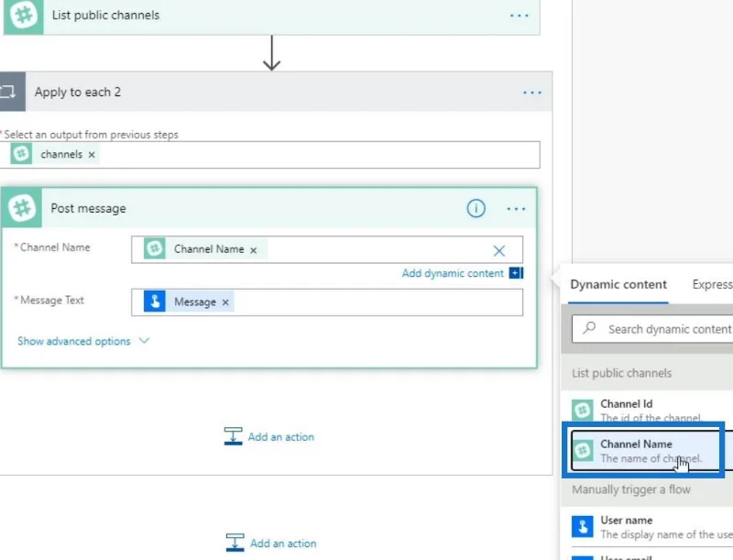Remove the channels token
The image size is (733, 560).
(x=92, y=155)
